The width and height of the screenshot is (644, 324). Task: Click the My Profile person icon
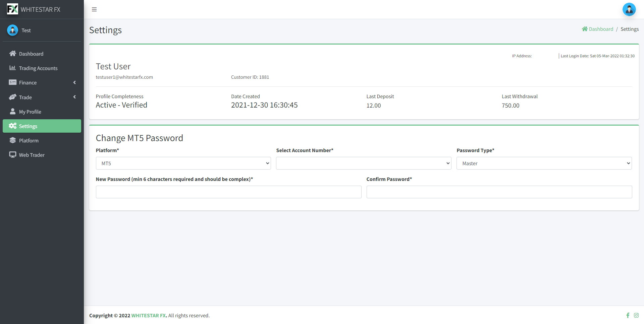[x=13, y=111]
